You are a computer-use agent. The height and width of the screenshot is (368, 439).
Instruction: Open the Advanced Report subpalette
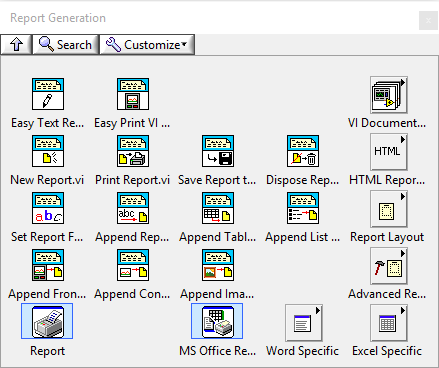click(389, 266)
